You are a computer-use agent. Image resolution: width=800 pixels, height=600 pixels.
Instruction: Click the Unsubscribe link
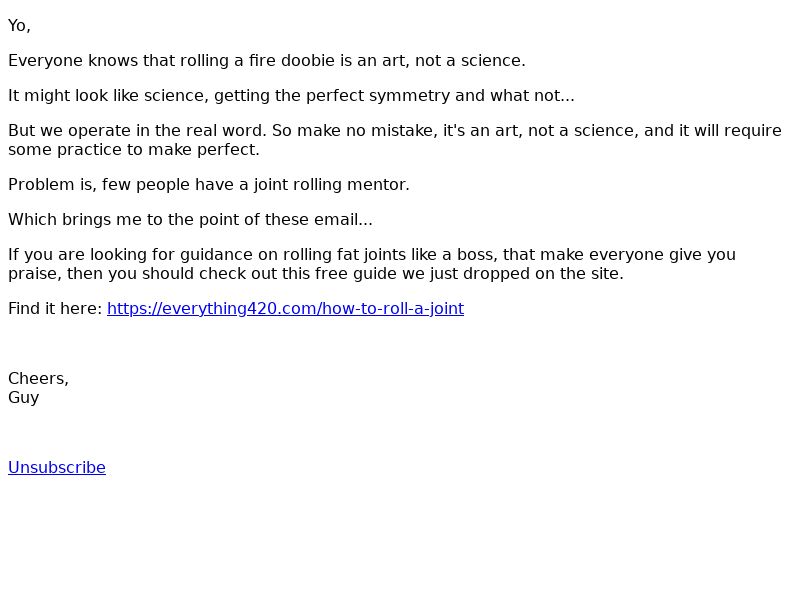[57, 468]
